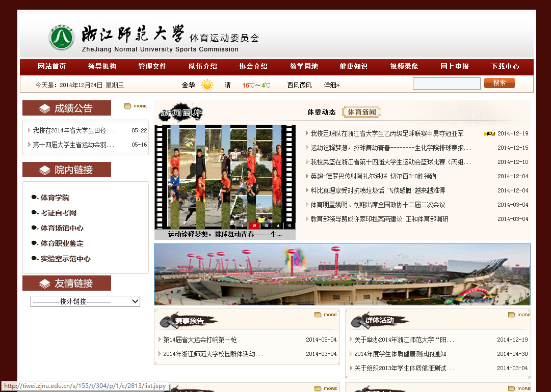The height and width of the screenshot is (392, 551).
Task: Click the sun weather icon
Action: [207, 85]
